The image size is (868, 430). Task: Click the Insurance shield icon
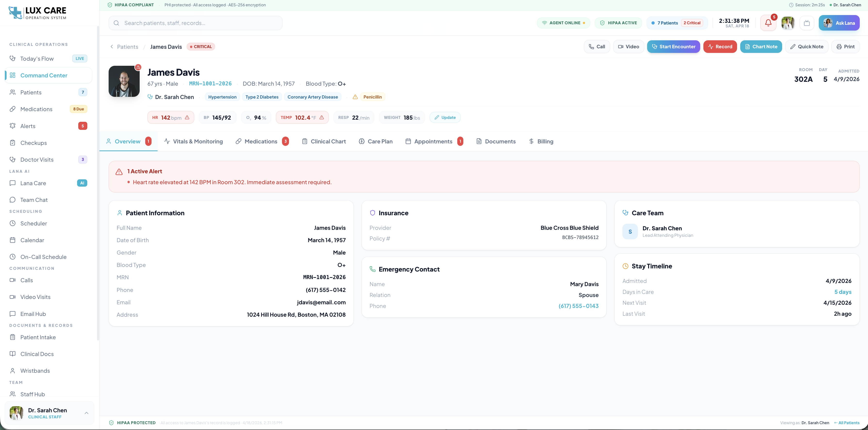[x=372, y=213]
